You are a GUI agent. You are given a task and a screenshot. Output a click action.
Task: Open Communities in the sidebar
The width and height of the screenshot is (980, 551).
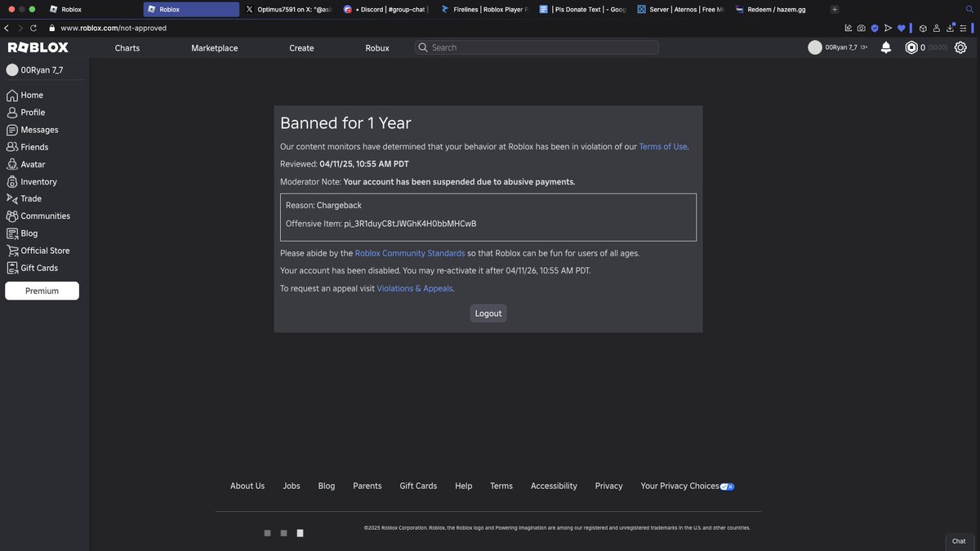38,216
